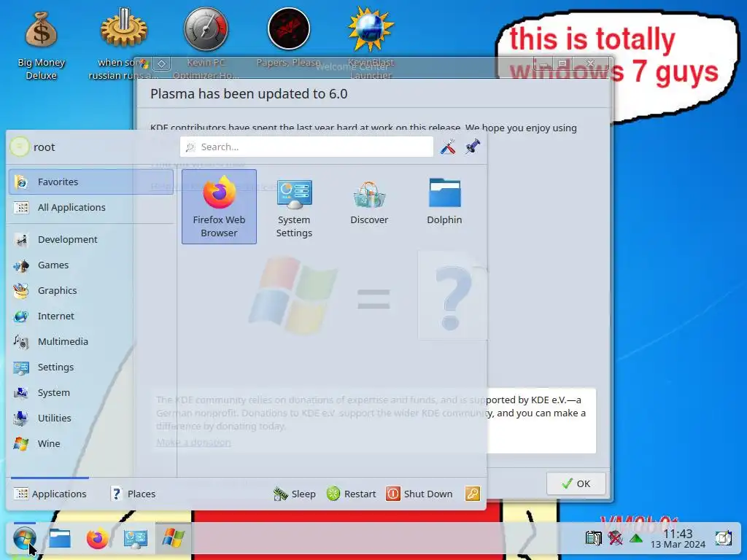
Task: Open the session lock/key options button
Action: pyautogui.click(x=473, y=494)
